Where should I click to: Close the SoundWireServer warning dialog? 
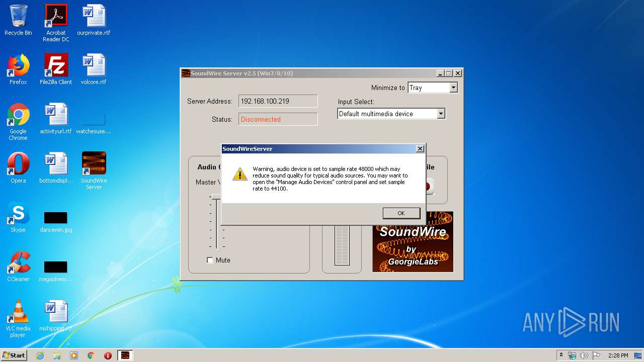pyautogui.click(x=420, y=149)
